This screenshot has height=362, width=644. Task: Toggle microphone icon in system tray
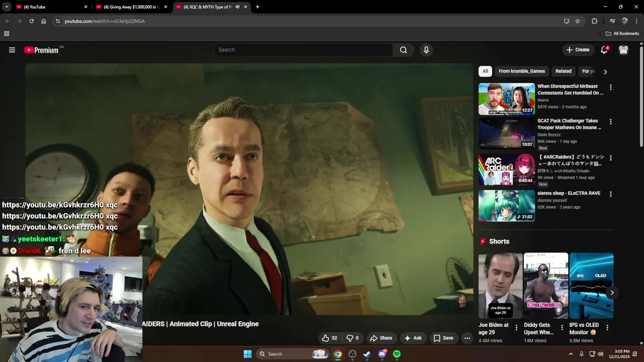tap(582, 354)
